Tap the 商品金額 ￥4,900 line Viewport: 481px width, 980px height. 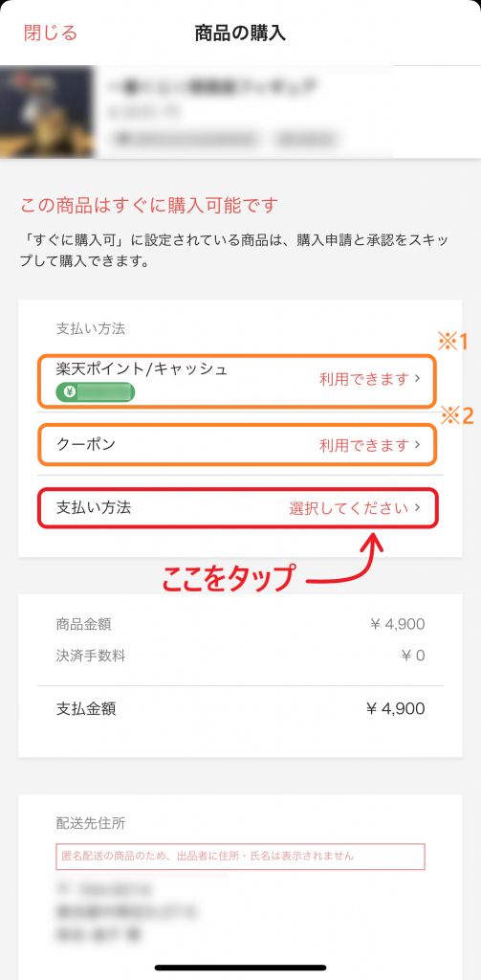241,624
